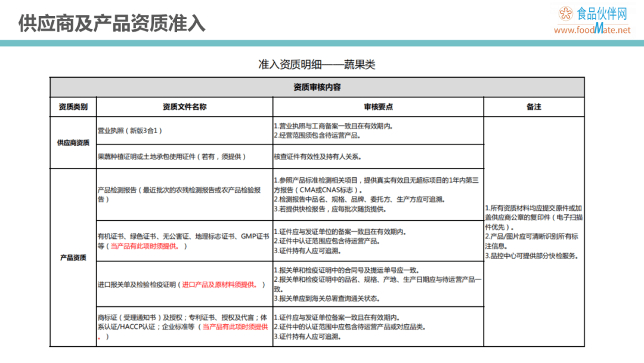
Task: Click the foodmate flower logo icon
Action: (x=565, y=14)
